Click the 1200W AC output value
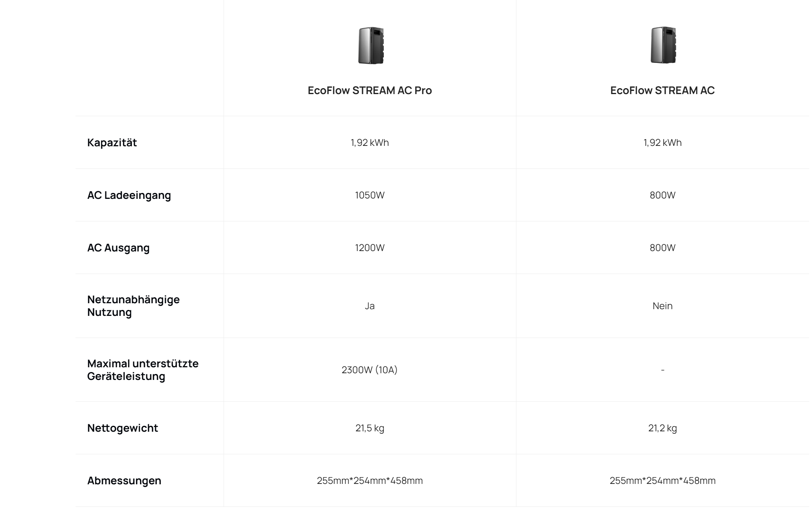Screen dimensions: 812x510 tap(370, 248)
